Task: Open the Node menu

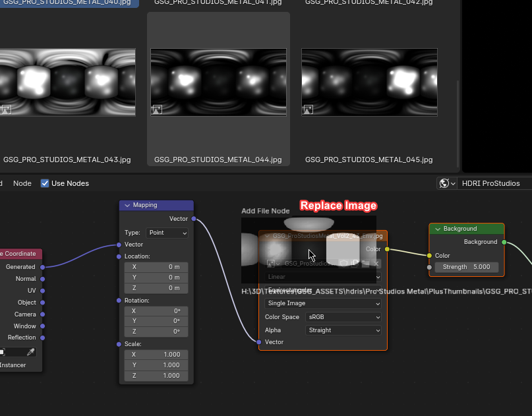Action: [22, 183]
